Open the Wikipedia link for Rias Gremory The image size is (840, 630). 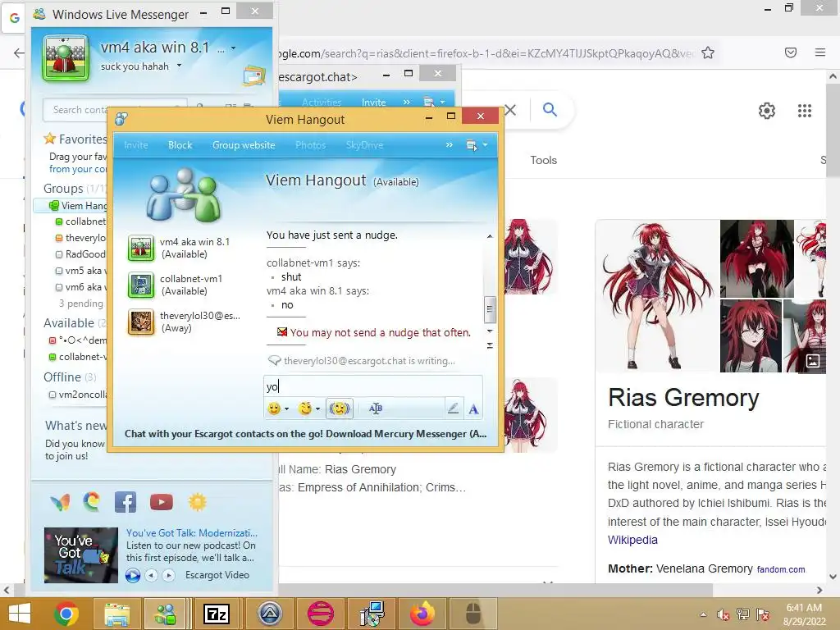click(632, 540)
